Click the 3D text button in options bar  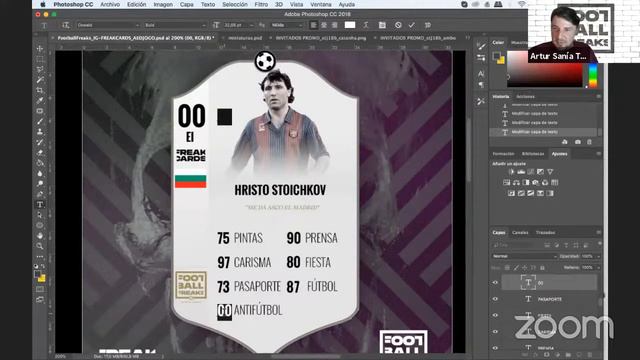click(427, 25)
